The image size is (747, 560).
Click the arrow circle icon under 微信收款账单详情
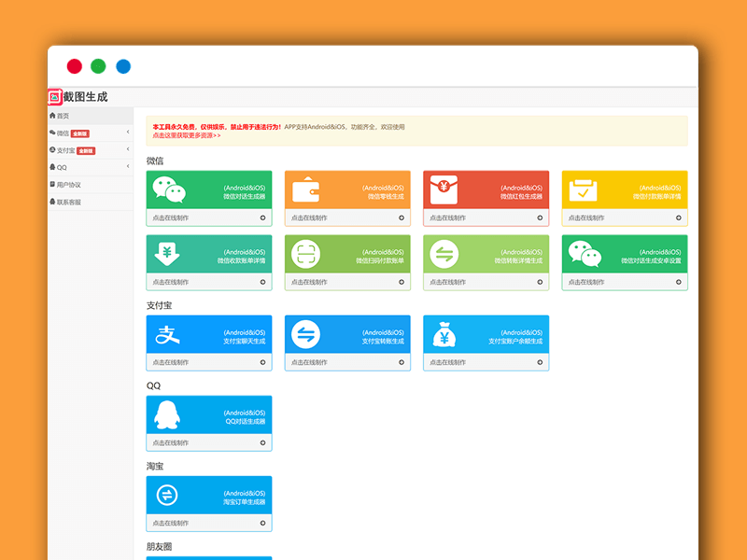[262, 282]
